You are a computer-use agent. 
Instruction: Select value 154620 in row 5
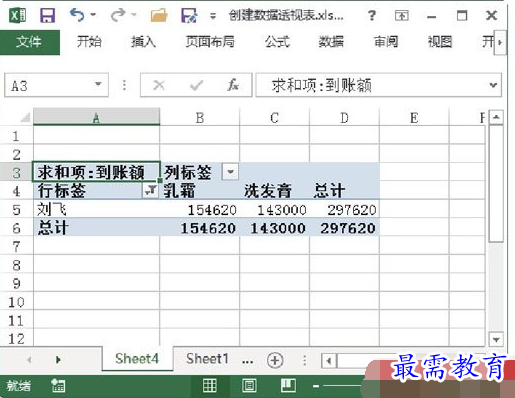click(x=200, y=210)
